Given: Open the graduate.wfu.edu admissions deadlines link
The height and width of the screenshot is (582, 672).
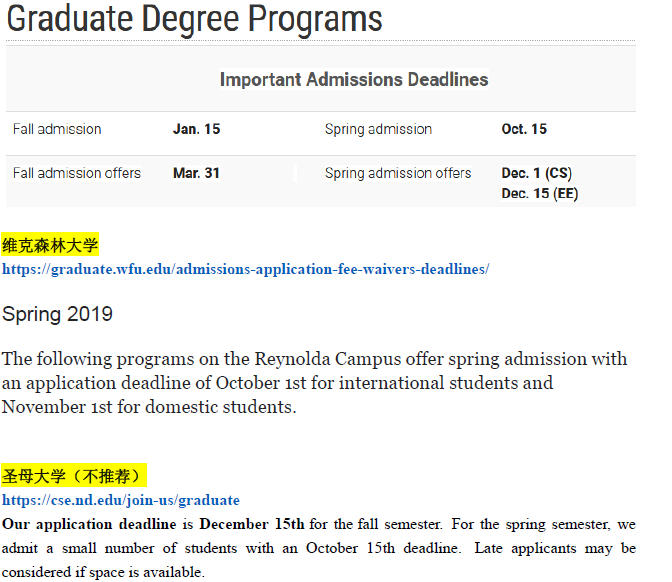Looking at the screenshot, I should coord(245,269).
